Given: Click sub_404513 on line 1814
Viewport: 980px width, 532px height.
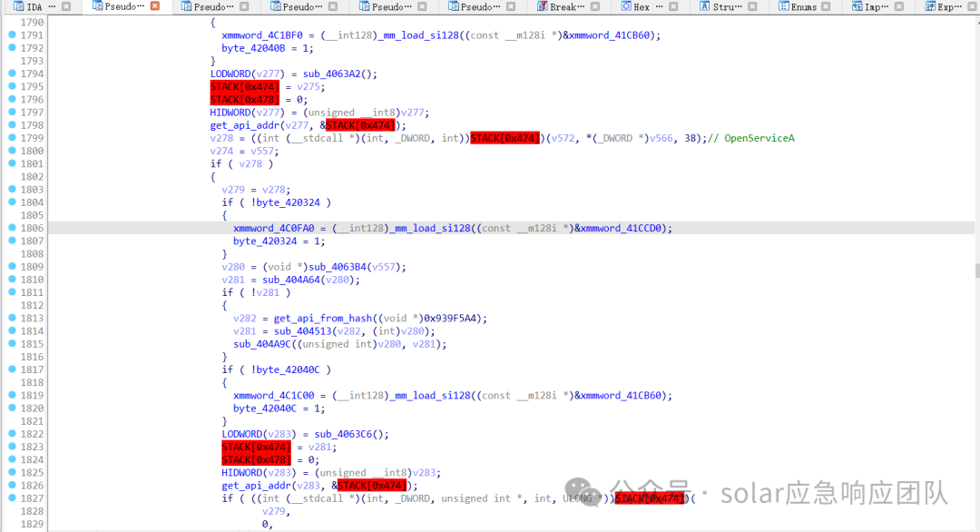Looking at the screenshot, I should click(x=303, y=331).
